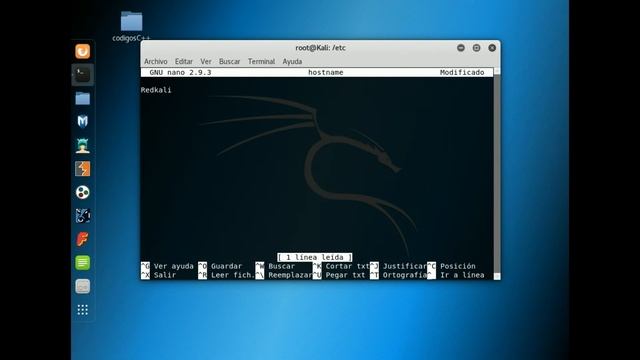Click the 'Salir' shortcut label
The image size is (640, 360).
pos(165,276)
